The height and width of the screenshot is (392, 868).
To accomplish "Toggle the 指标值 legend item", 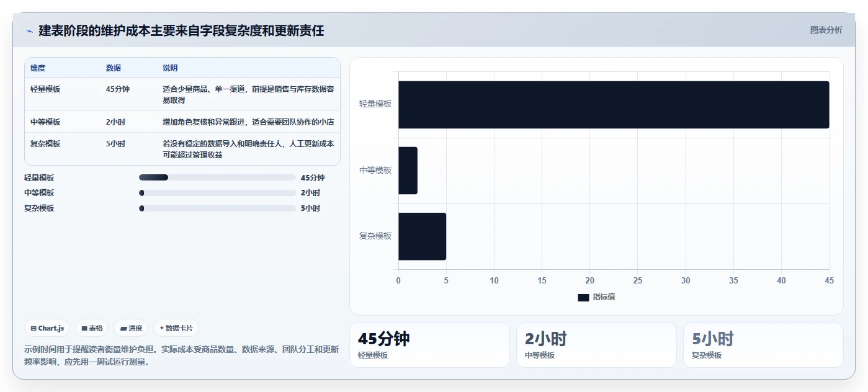I will click(596, 297).
